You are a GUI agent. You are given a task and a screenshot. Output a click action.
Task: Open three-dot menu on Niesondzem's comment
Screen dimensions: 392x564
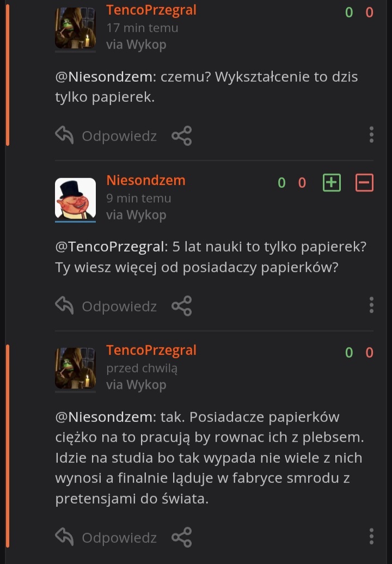click(x=371, y=305)
